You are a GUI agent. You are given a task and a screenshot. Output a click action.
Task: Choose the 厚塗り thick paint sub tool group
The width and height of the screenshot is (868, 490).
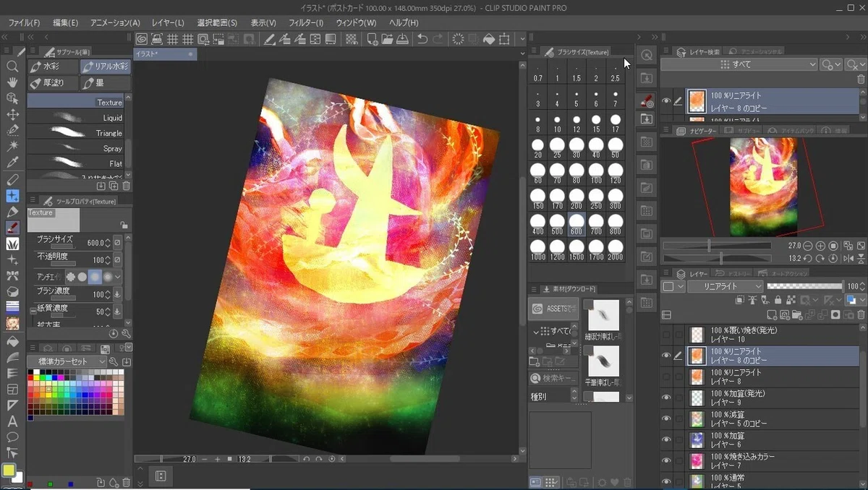coord(53,83)
